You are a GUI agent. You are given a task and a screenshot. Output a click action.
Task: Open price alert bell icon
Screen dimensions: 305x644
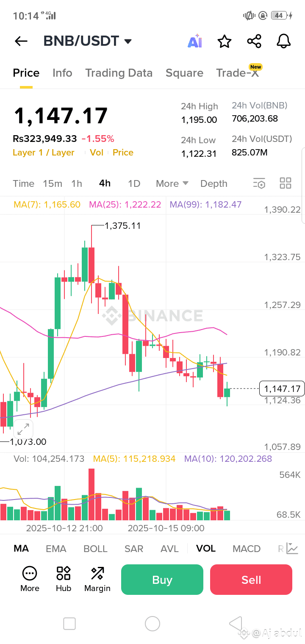284,42
